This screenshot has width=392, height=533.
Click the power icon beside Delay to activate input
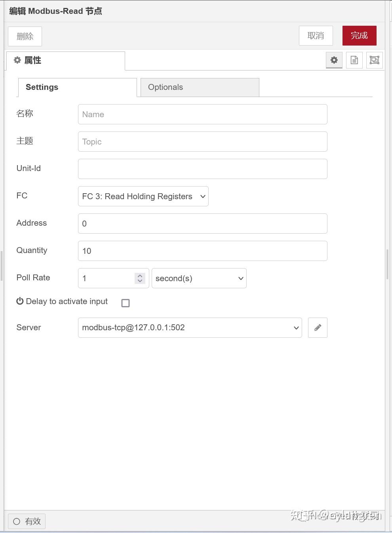[20, 301]
